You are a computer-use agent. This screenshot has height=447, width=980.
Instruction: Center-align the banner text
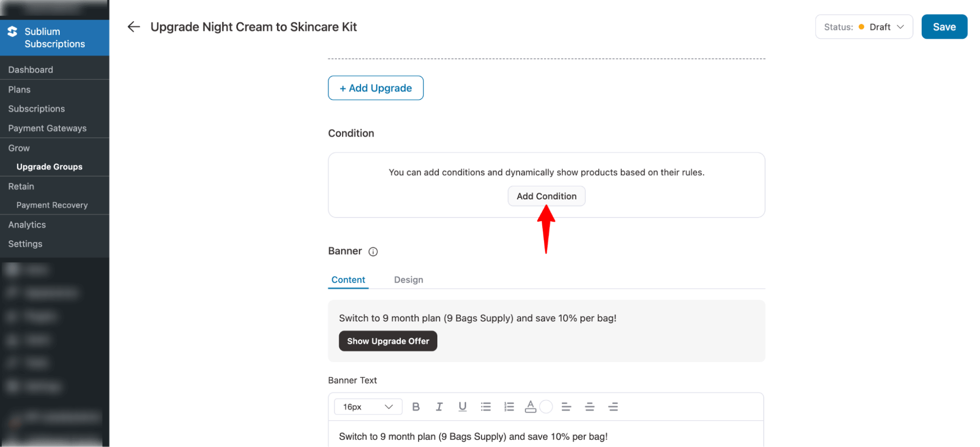(590, 407)
